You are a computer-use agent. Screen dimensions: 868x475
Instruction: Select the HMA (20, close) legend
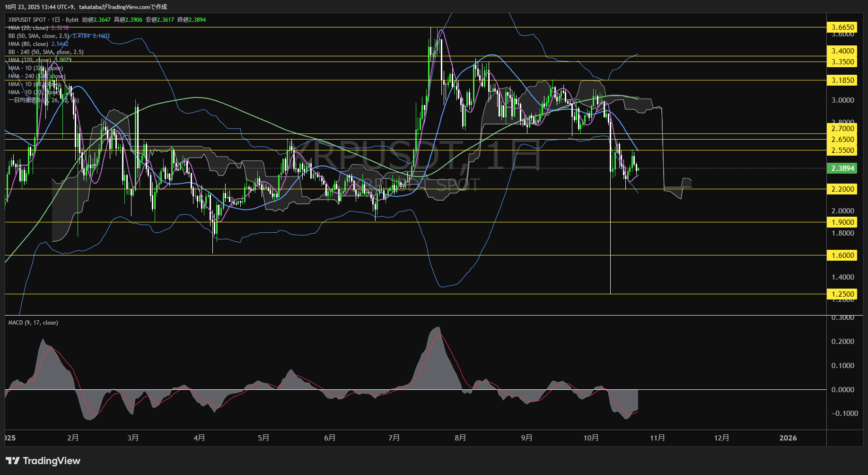pyautogui.click(x=28, y=28)
